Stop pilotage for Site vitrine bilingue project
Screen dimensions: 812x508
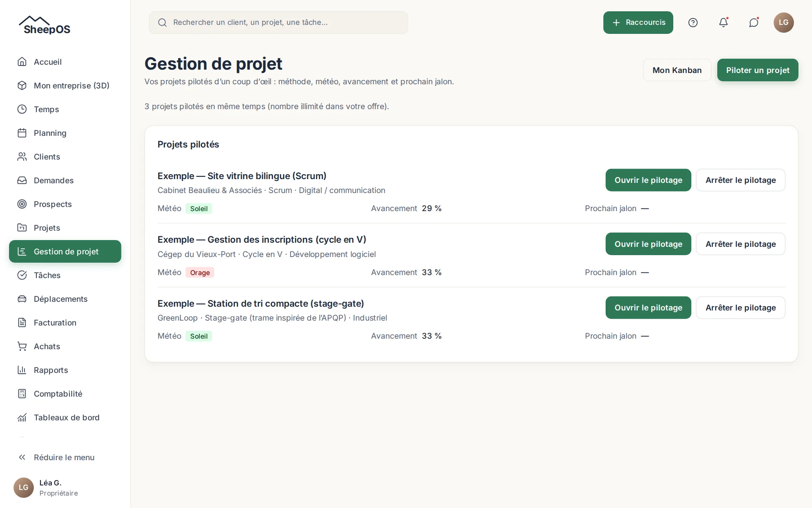point(740,180)
